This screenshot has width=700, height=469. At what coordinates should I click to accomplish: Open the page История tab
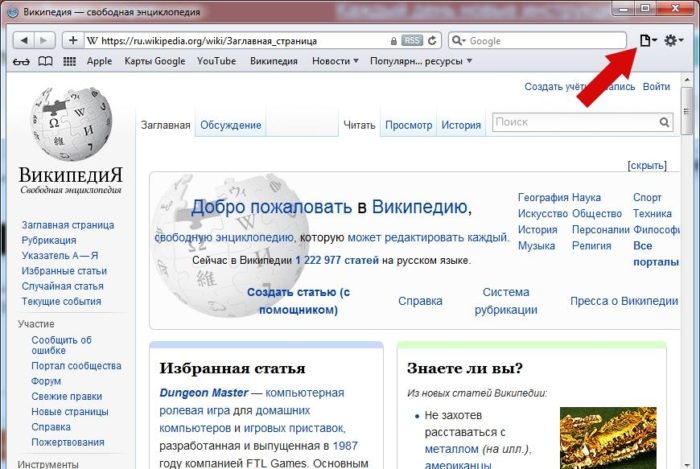[x=461, y=125]
